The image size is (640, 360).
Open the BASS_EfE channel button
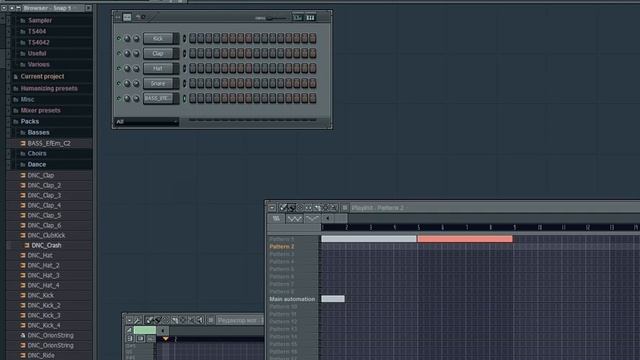(x=158, y=98)
